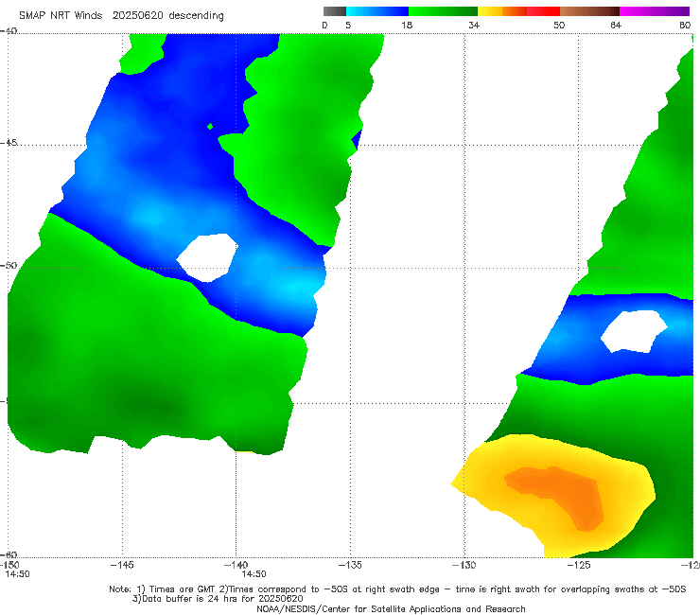Screen dimensions: 700x615
Task: Select the green segment of the color bar
Action: [443, 11]
